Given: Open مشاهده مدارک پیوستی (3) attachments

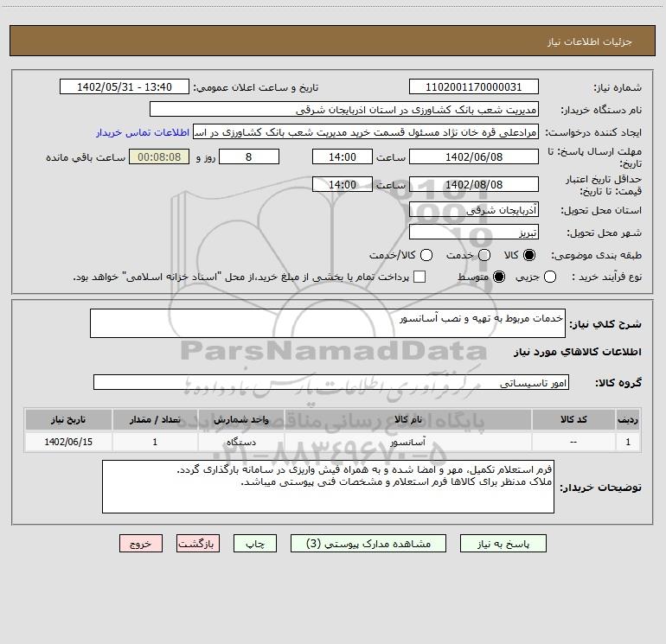Looking at the screenshot, I should pos(368,544).
